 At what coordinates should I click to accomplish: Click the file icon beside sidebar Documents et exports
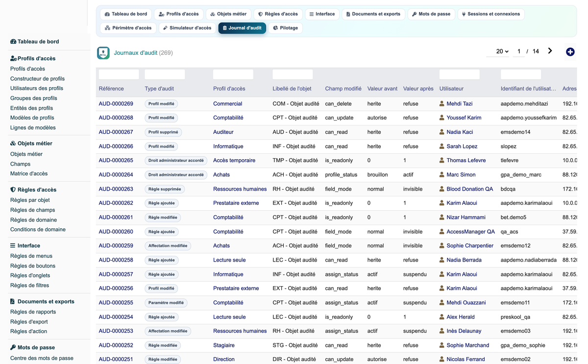13,302
